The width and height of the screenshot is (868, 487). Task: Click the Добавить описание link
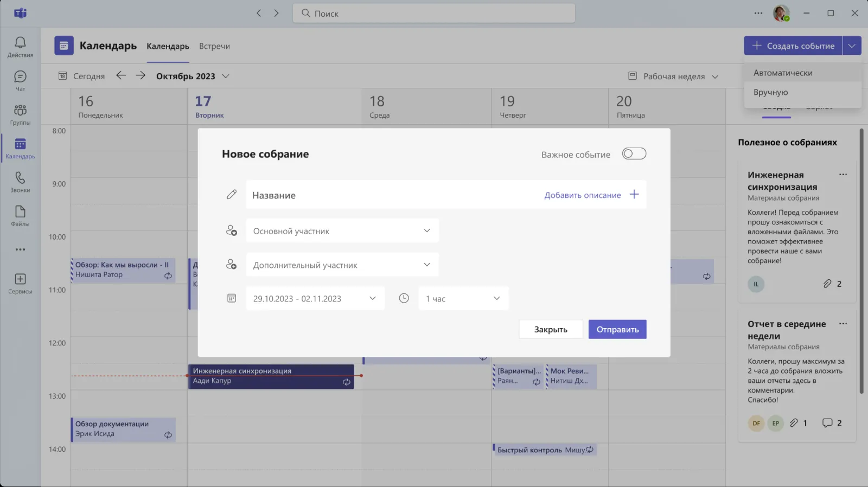click(583, 195)
